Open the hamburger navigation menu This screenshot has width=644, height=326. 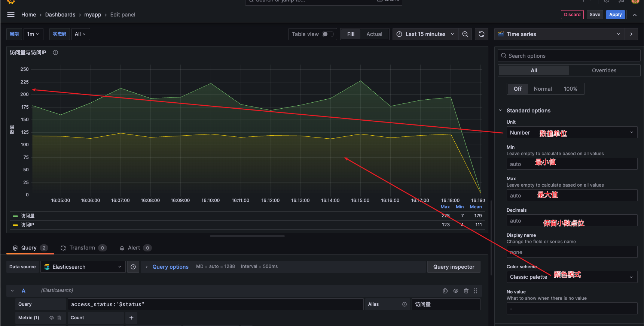[11, 15]
